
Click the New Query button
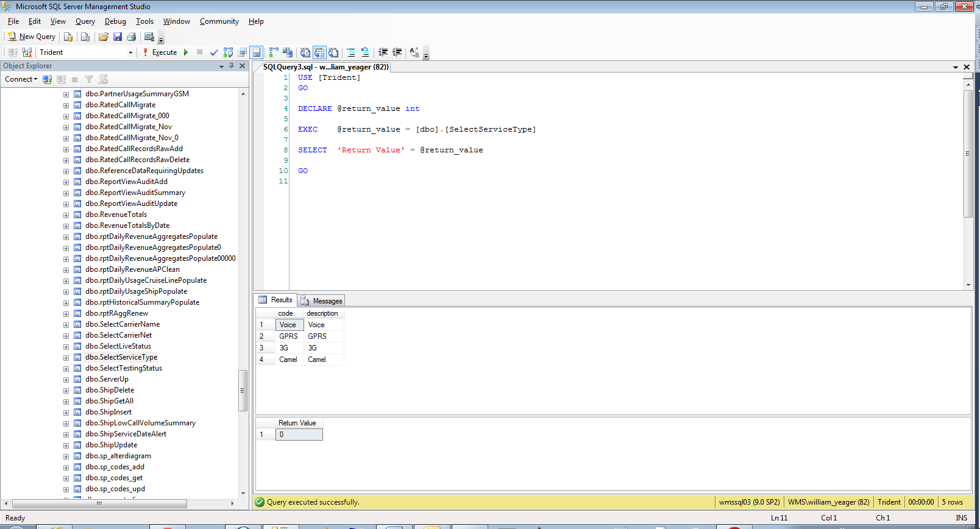[32, 37]
